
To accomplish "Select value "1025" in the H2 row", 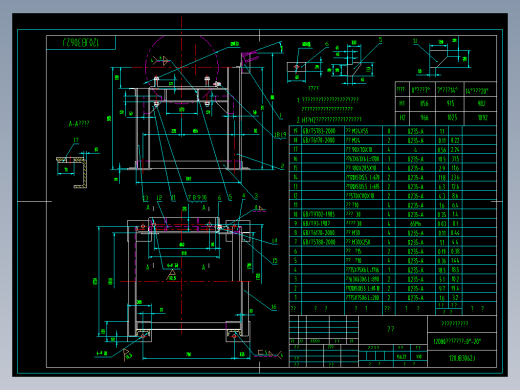I will pos(452,118).
